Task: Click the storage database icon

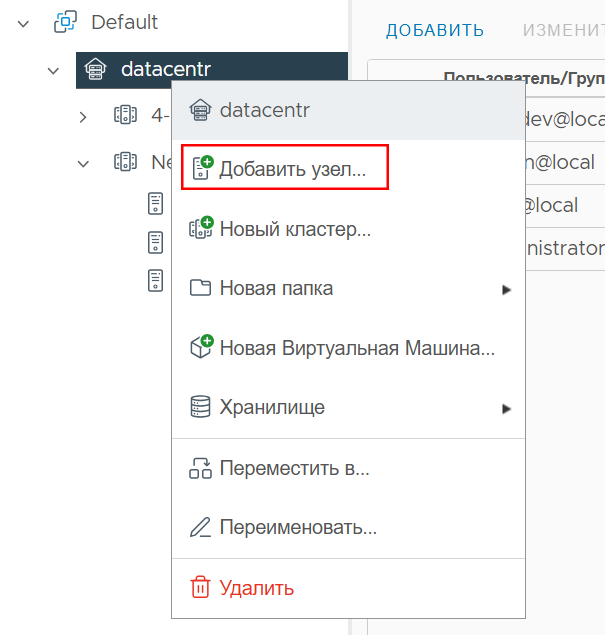Action: 200,407
